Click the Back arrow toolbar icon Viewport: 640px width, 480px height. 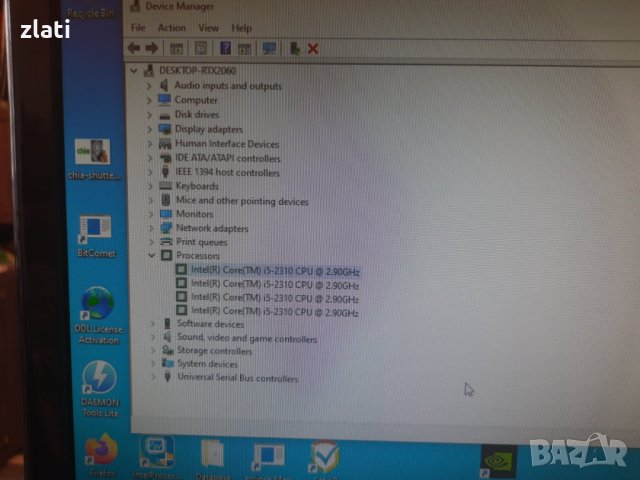point(134,49)
